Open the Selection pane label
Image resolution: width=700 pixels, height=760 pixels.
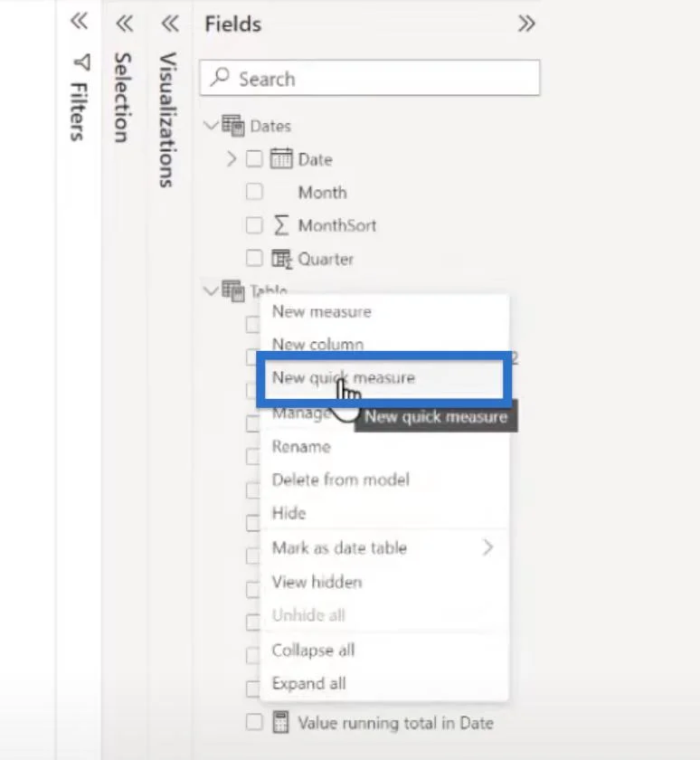click(123, 98)
